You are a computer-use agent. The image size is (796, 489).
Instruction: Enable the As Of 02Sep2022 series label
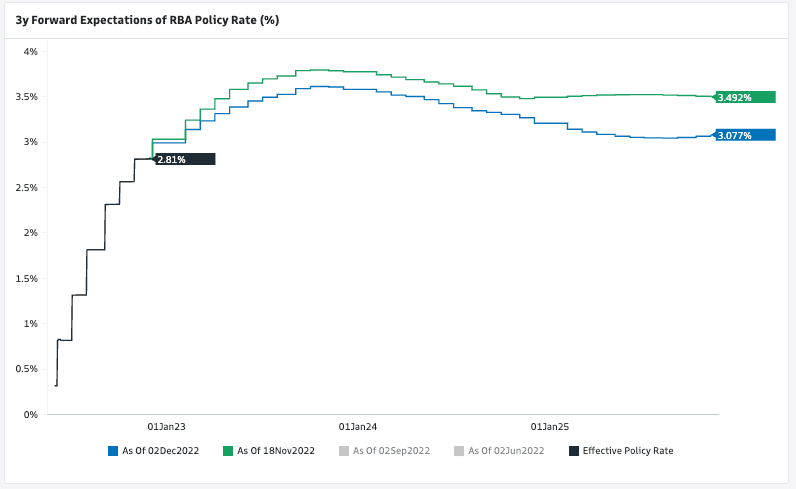click(x=391, y=451)
